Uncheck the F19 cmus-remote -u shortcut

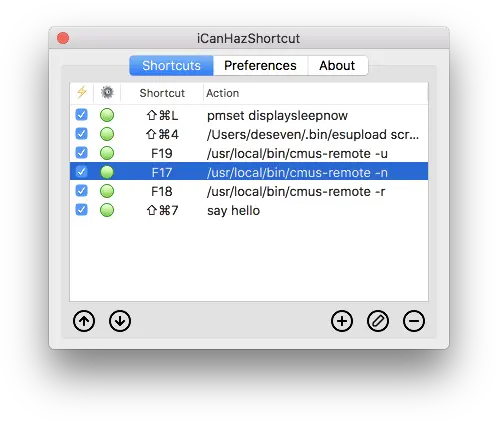81,153
